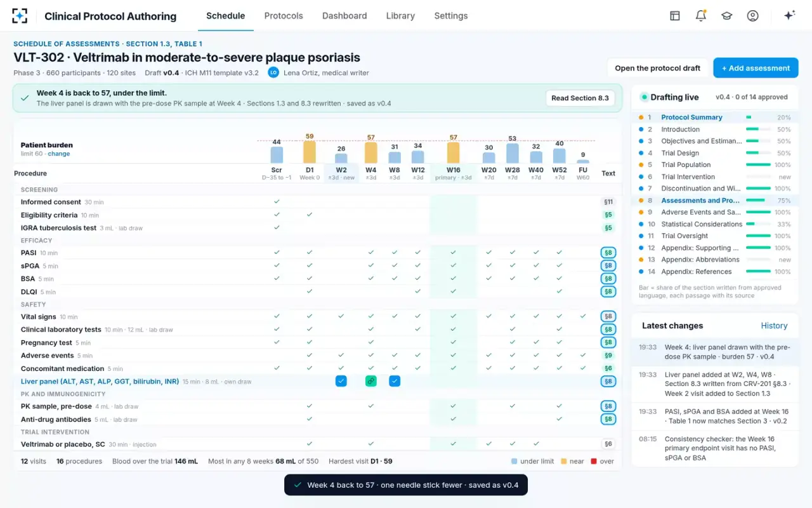Switch to the Schedule tab
Viewport: 812px width, 508px height.
coord(226,16)
